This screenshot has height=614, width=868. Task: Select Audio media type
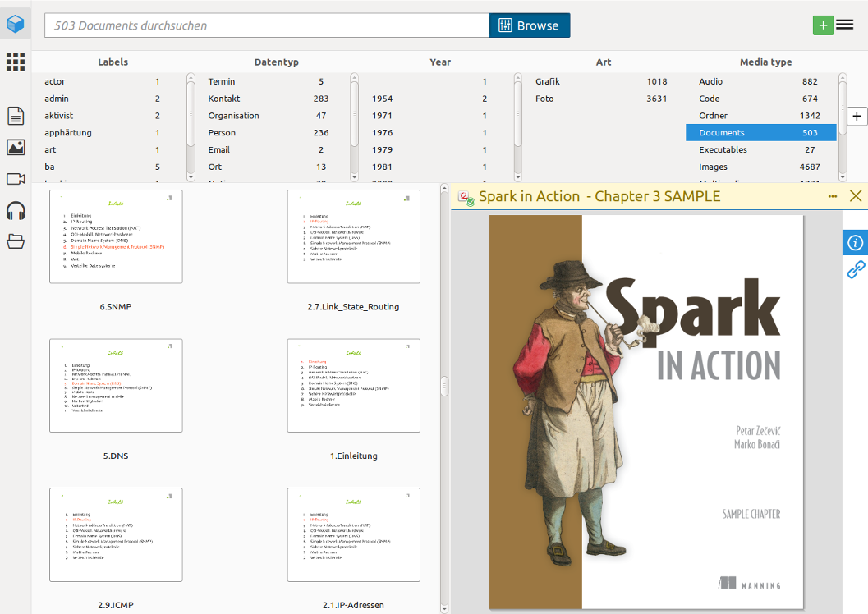(761, 81)
